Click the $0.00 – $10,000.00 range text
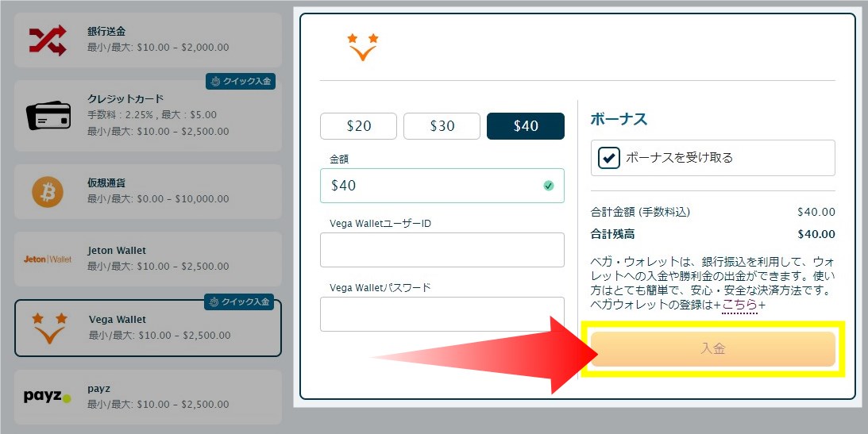868x434 pixels. click(183, 198)
